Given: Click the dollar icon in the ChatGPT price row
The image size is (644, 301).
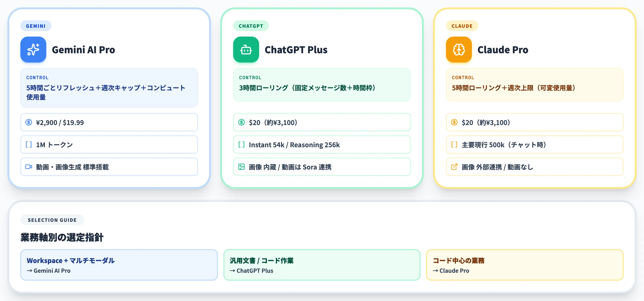Looking at the screenshot, I should pyautogui.click(x=241, y=122).
